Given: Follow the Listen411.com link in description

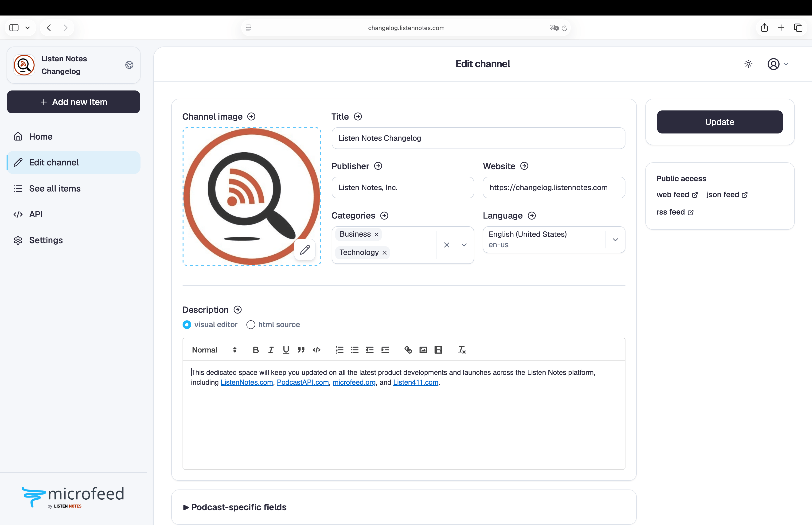Looking at the screenshot, I should click(416, 382).
